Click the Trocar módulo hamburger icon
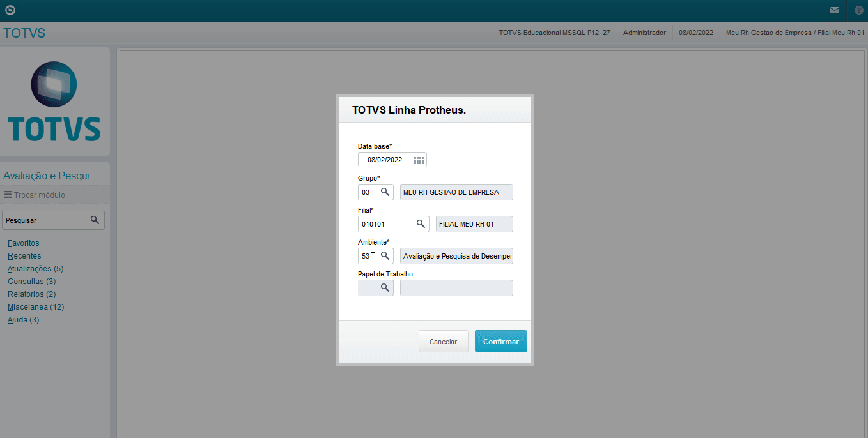 [x=8, y=195]
